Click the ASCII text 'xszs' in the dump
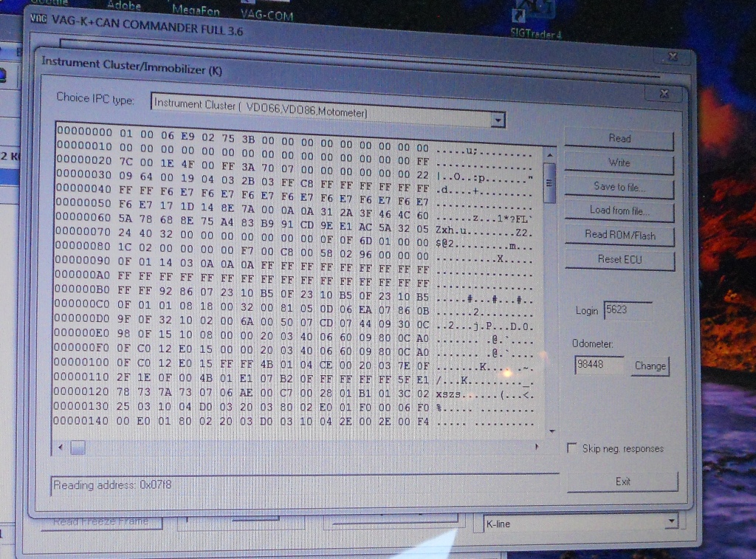The height and width of the screenshot is (559, 756). (448, 394)
